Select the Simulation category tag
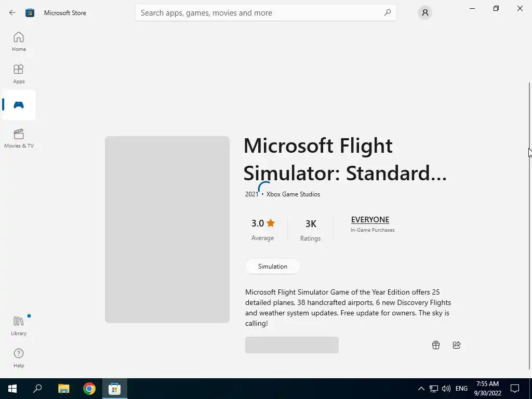Image resolution: width=532 pixels, height=399 pixels. pos(273,267)
